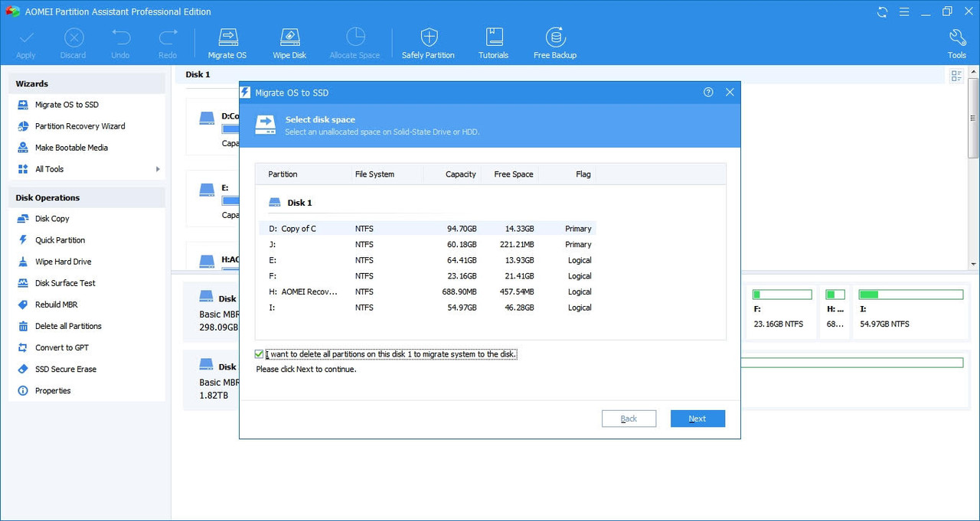980x521 pixels.
Task: Click the Apply toolbar button
Action: (25, 44)
